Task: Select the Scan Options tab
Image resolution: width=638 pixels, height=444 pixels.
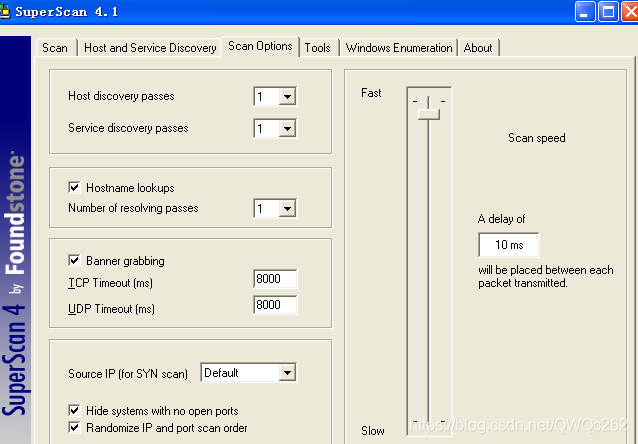Action: tap(260, 46)
